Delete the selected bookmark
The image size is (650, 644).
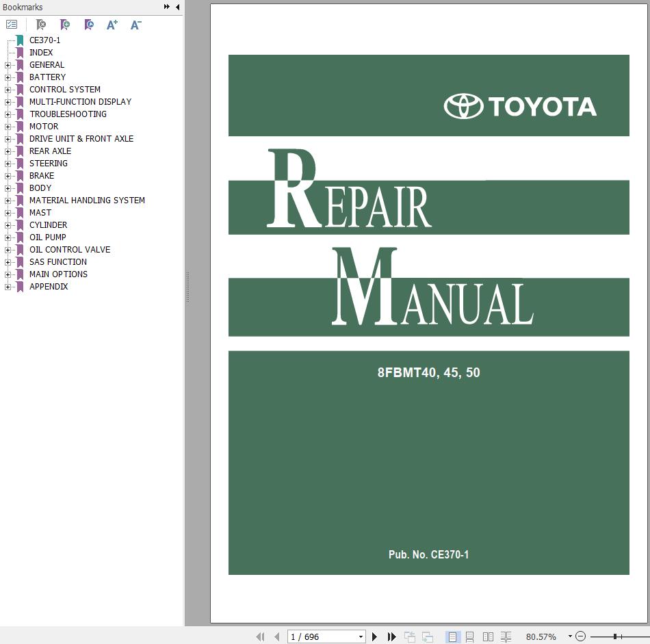point(40,25)
